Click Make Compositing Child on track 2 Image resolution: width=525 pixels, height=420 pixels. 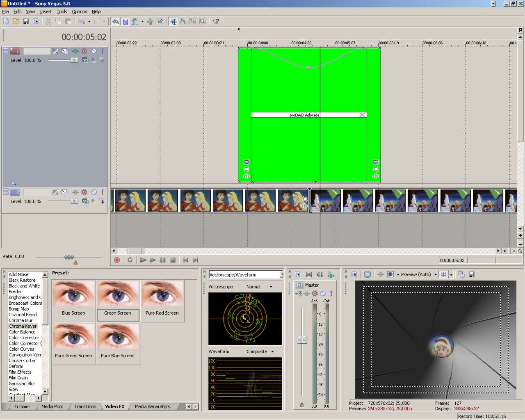click(102, 201)
